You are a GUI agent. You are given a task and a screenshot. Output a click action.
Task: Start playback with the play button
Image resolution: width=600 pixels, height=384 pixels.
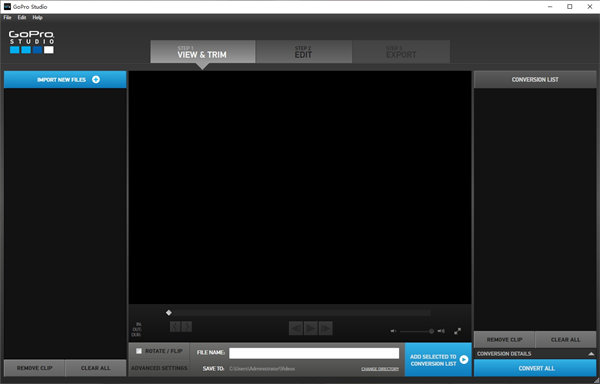(x=311, y=328)
